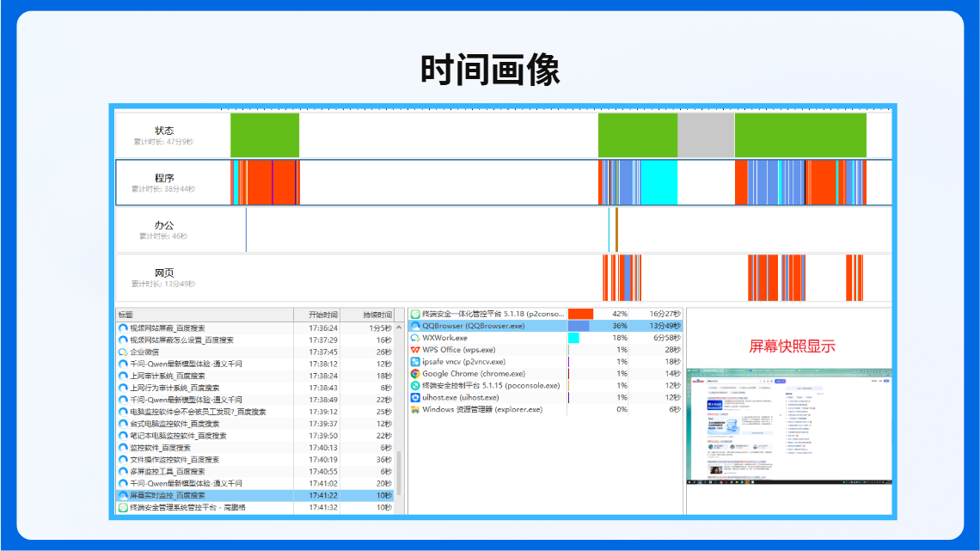
Task: Click the 终端安全一体化管控平台 5.1.18 program icon
Action: pyautogui.click(x=415, y=314)
